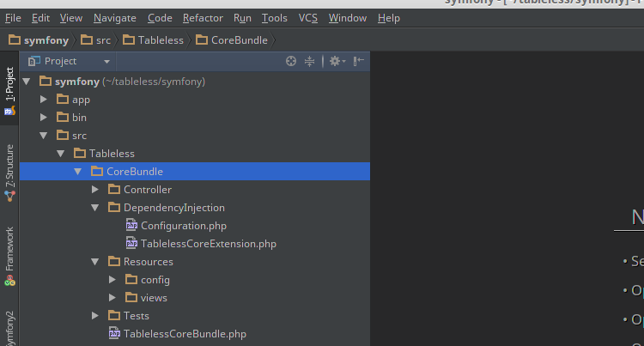This screenshot has height=346, width=644.
Task: Open the VCS menu
Action: point(308,18)
